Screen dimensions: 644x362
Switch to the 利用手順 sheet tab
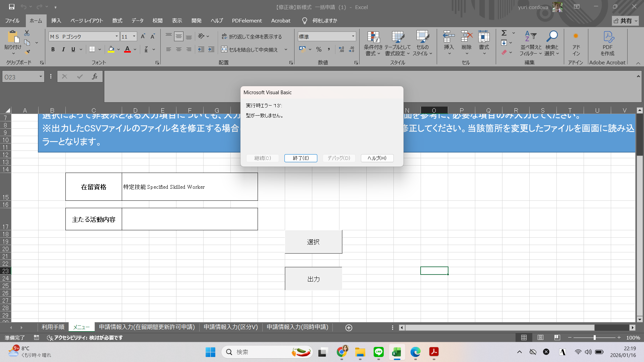tap(53, 327)
